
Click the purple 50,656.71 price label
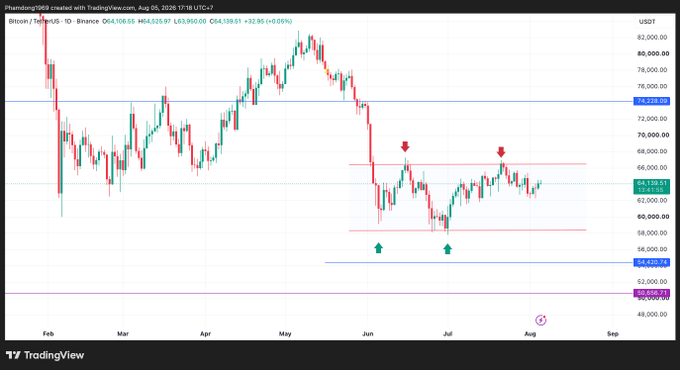[x=651, y=293]
